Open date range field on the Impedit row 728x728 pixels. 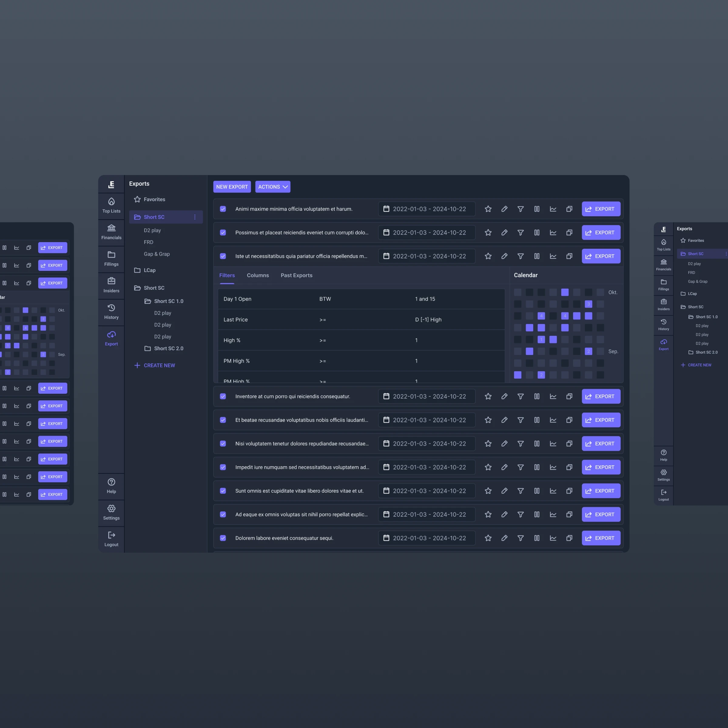click(x=426, y=467)
